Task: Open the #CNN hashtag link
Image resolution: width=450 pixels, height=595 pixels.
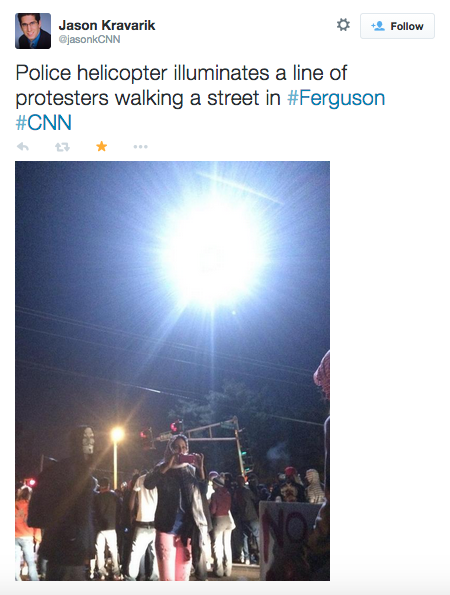Action: (x=44, y=123)
